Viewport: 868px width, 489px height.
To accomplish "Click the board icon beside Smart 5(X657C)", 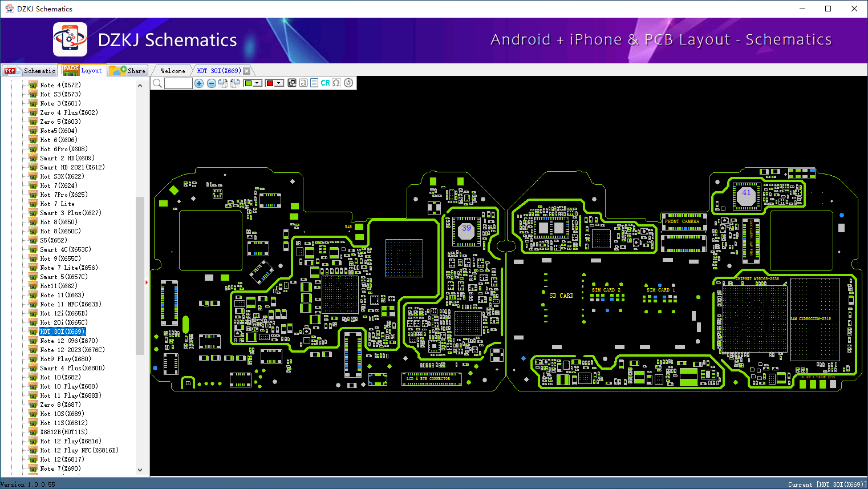I will [x=33, y=277].
